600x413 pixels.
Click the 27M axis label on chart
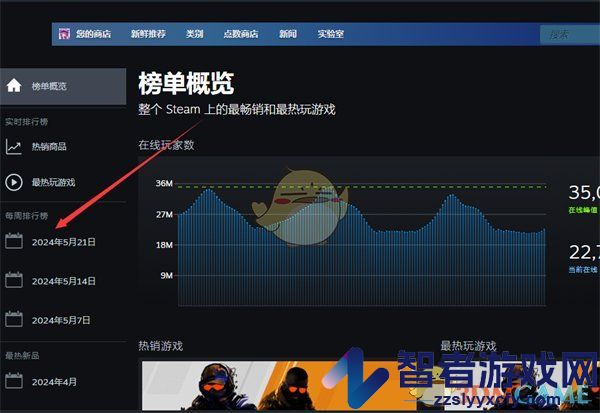tap(164, 214)
